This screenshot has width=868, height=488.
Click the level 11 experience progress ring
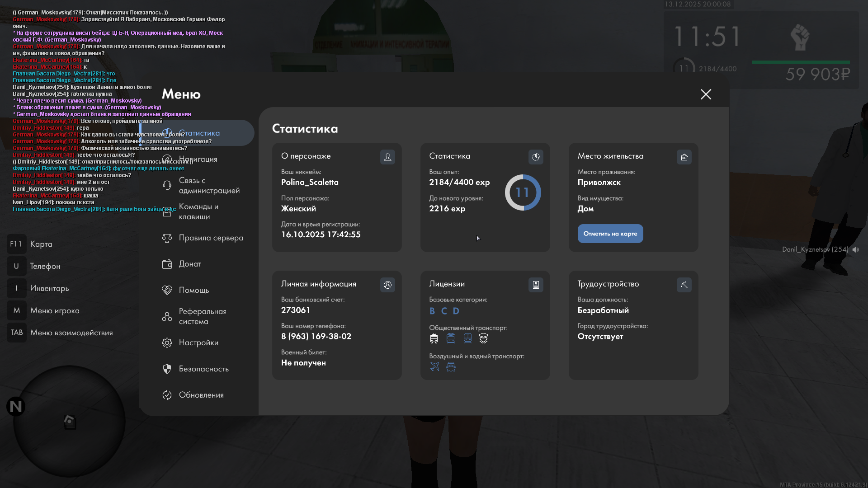[x=523, y=192]
